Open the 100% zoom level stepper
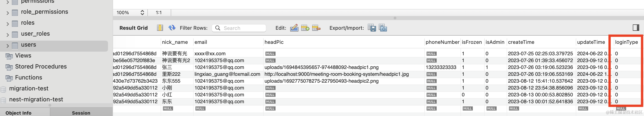The image size is (644, 116). click(x=142, y=13)
